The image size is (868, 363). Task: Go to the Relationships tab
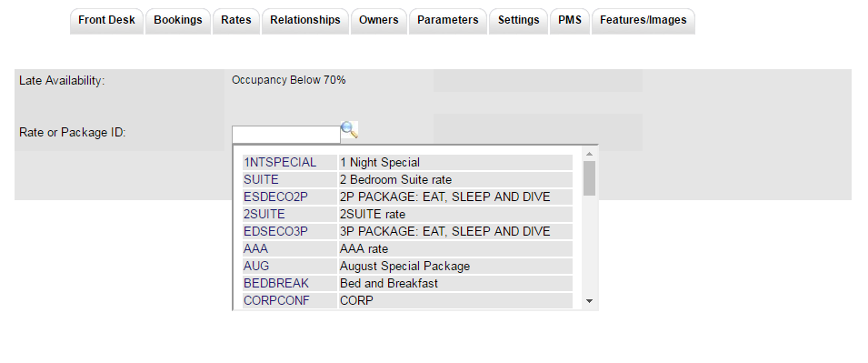tap(305, 21)
